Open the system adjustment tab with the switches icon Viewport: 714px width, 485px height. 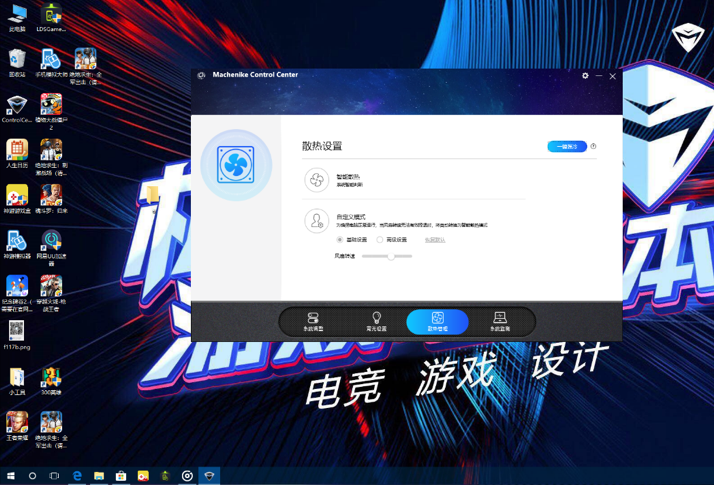click(313, 322)
